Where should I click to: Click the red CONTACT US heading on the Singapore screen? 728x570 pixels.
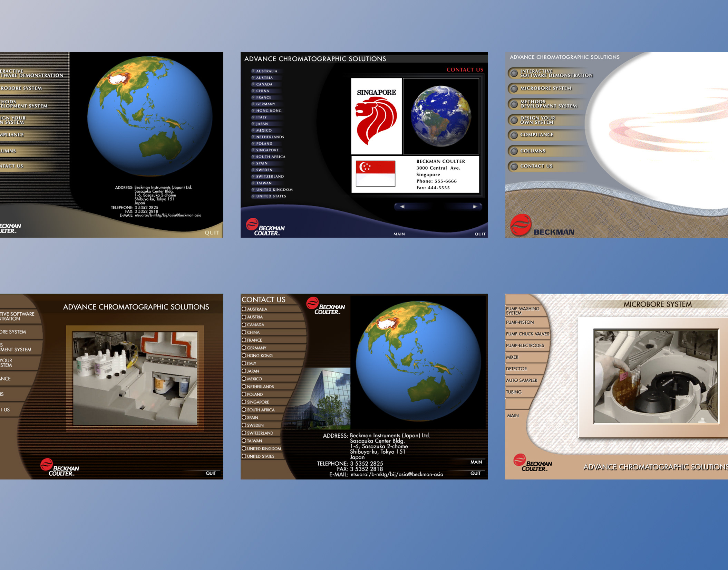pyautogui.click(x=465, y=70)
